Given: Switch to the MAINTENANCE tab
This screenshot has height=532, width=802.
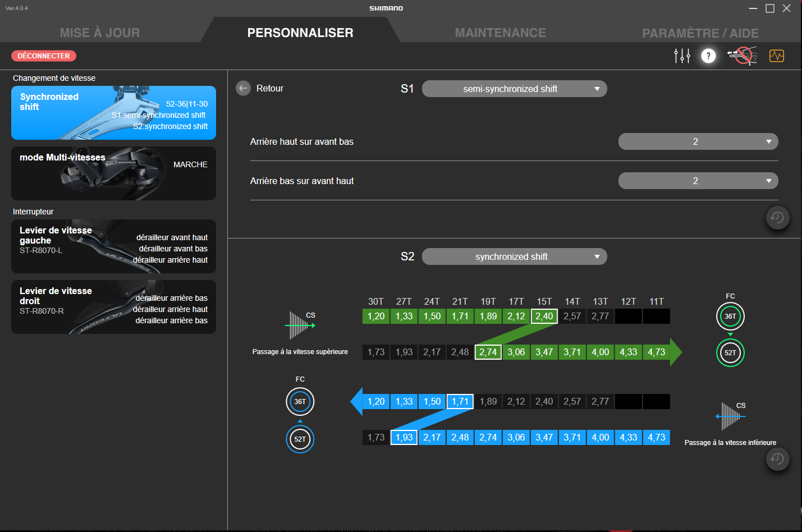Looking at the screenshot, I should pos(500,33).
